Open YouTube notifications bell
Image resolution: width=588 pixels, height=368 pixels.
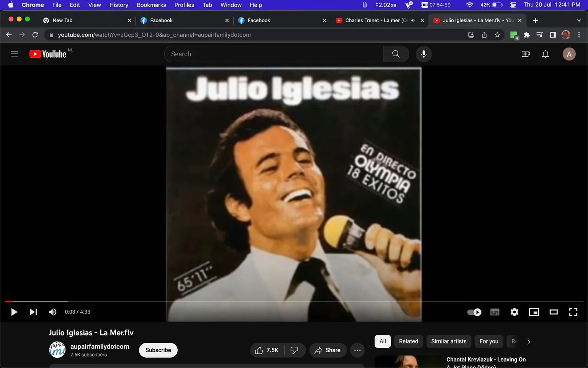546,54
